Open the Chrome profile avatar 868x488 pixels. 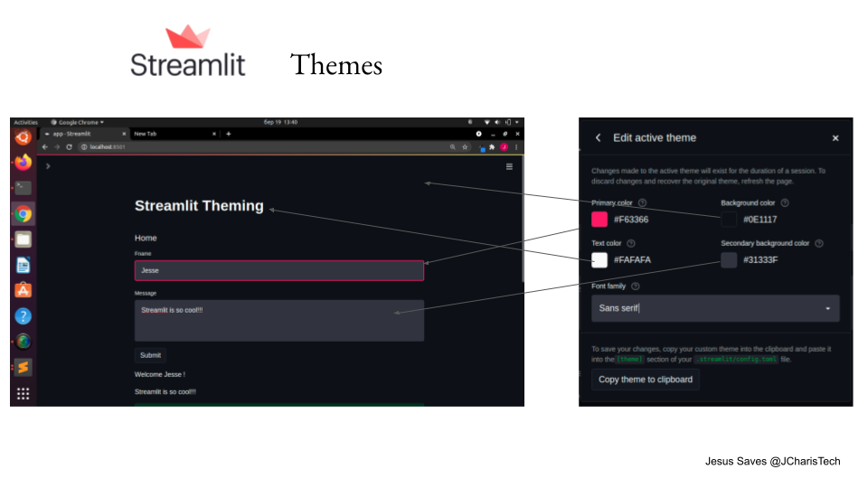(504, 147)
